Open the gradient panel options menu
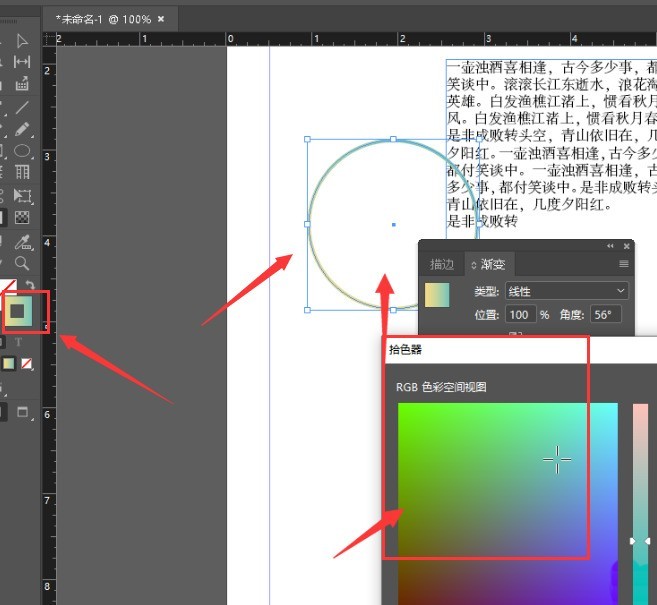Viewport: 657px width, 605px height. pyautogui.click(x=623, y=264)
